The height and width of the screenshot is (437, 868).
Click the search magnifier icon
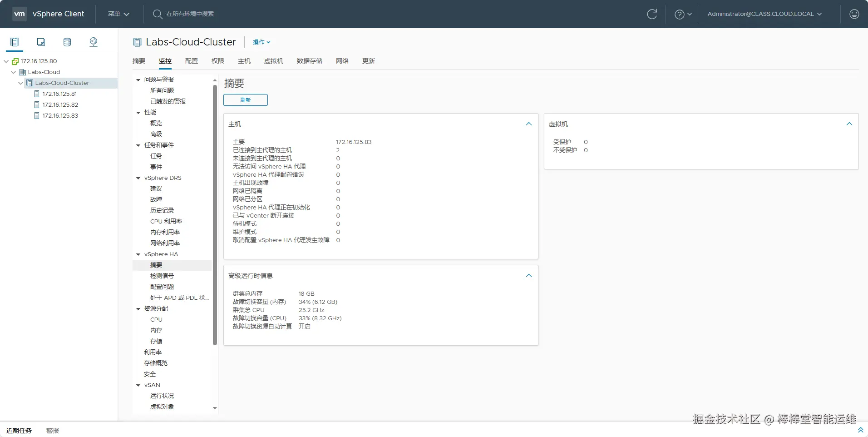[x=158, y=14]
